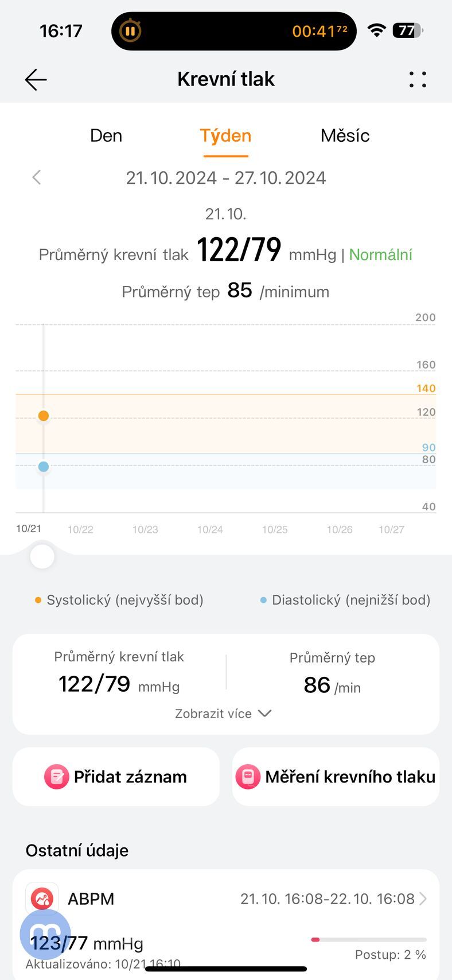Tap the back arrow to leave Krevní tlak
The height and width of the screenshot is (980, 452).
click(36, 79)
